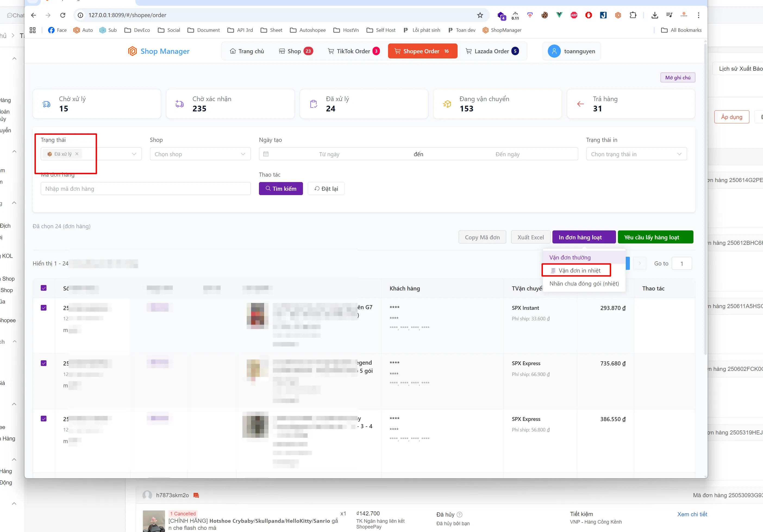The image size is (763, 532).
Task: Click the Chờ xử lý truck icon
Action: (46, 104)
